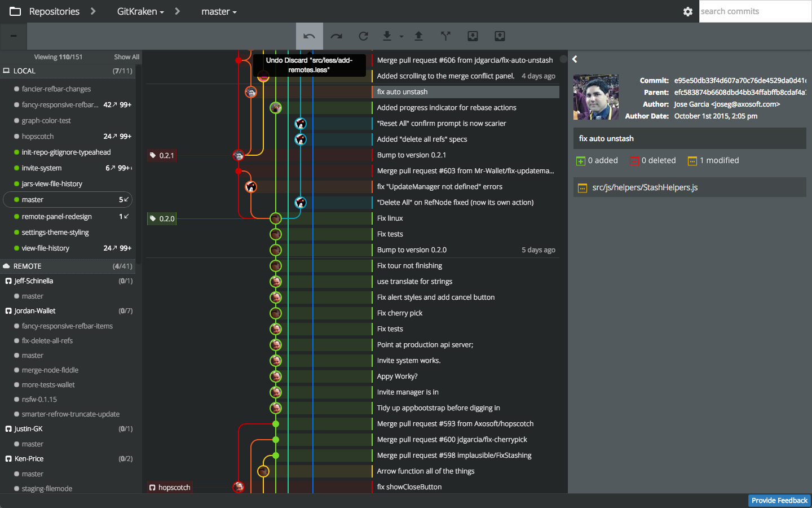Click the Refresh toolbar icon
The image size is (812, 508).
click(364, 36)
